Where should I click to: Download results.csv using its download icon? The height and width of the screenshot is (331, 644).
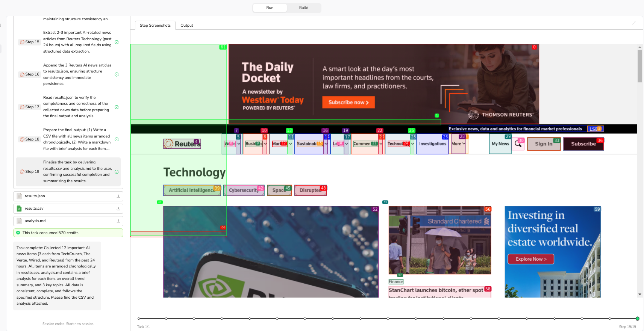[x=118, y=209]
